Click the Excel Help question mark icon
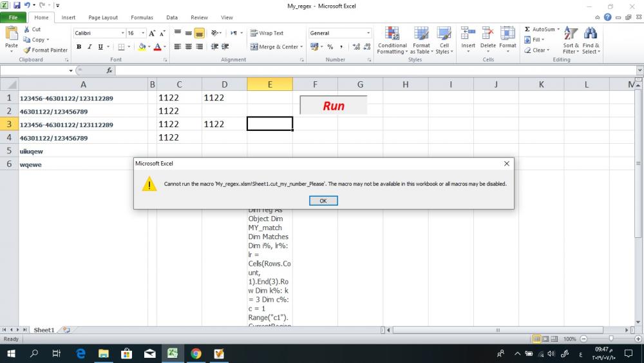 click(x=607, y=17)
